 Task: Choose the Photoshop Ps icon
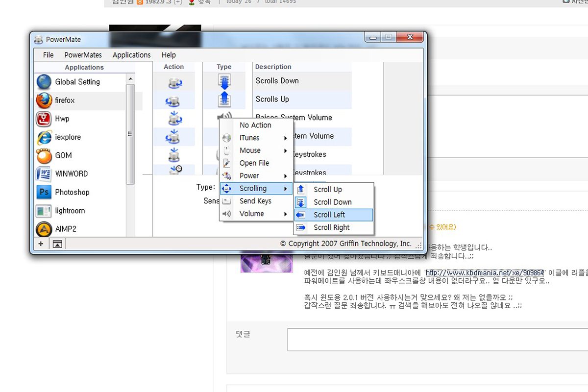click(x=44, y=192)
